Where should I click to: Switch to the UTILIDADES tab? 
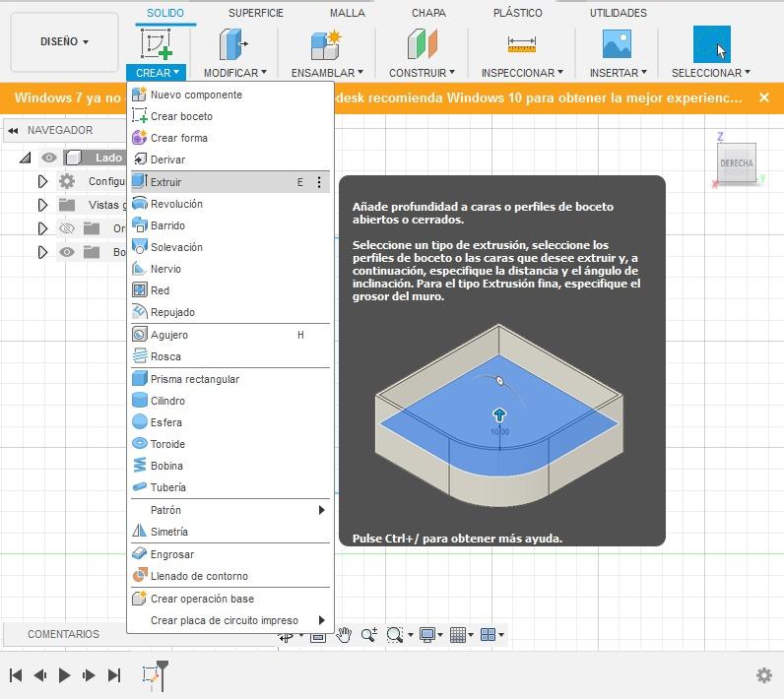click(x=618, y=13)
